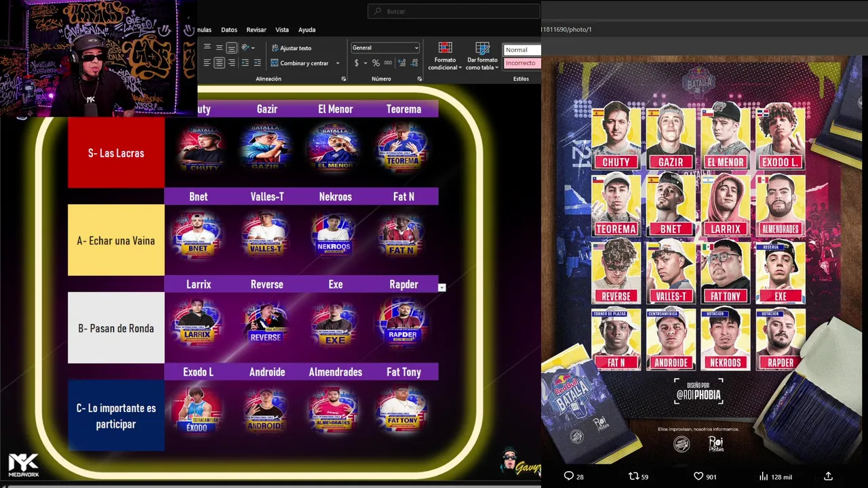Click the reply comment icon on tweet

point(569,476)
